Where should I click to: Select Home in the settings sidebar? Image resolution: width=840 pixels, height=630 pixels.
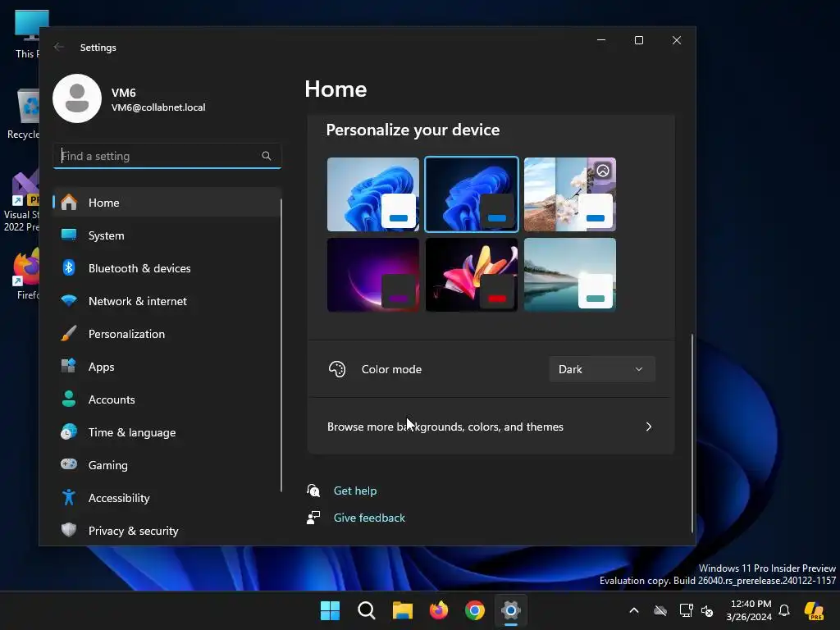click(x=167, y=203)
